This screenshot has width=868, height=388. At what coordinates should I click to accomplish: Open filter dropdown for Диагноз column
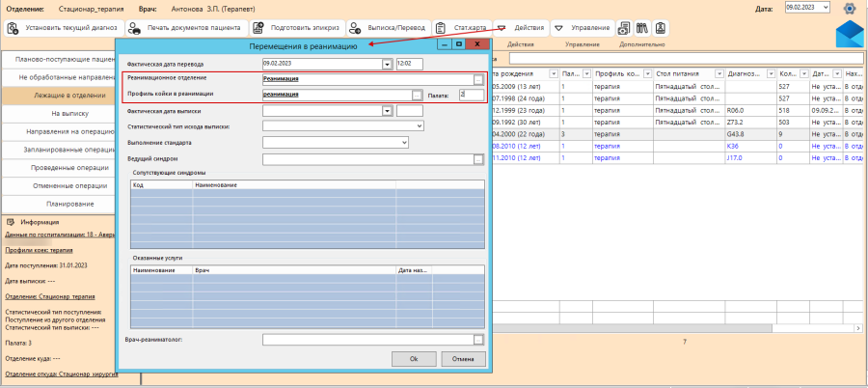[x=772, y=73]
